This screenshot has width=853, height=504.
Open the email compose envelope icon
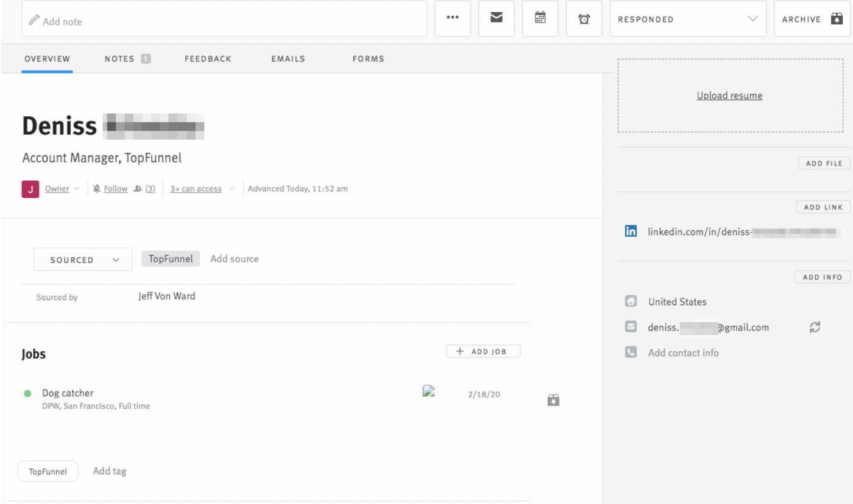(x=496, y=18)
